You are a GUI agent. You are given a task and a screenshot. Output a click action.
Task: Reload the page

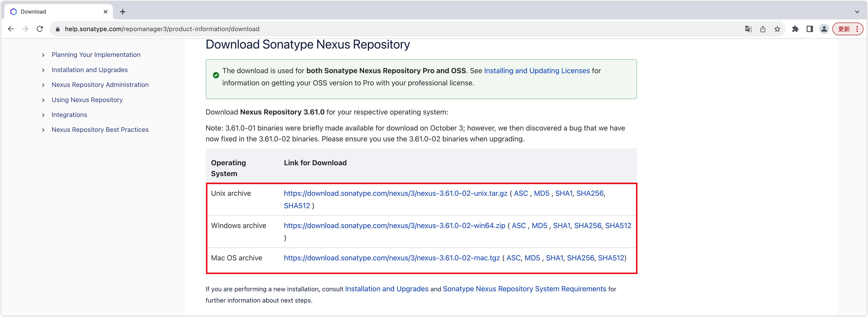point(40,29)
